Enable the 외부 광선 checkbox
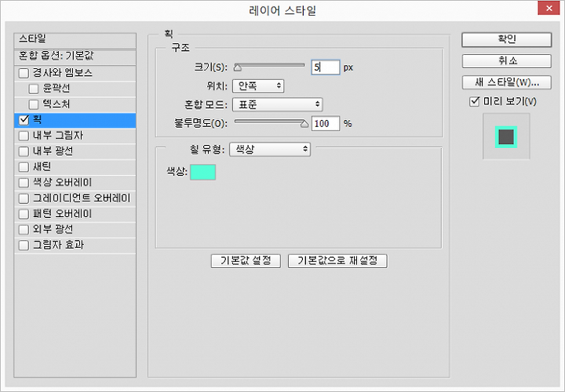 click(x=24, y=230)
